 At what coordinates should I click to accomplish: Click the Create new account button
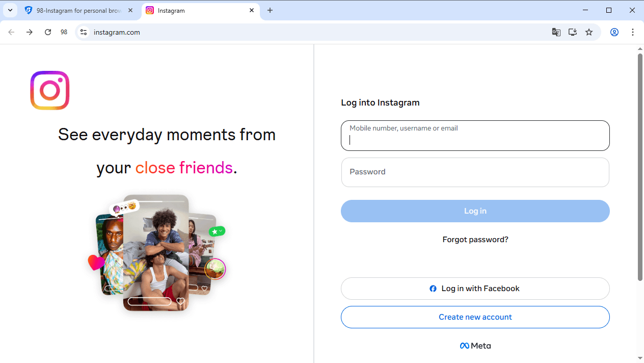(475, 317)
